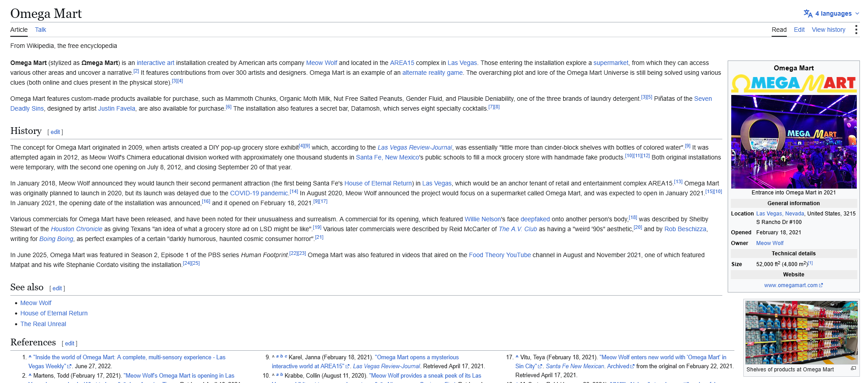Open the View history tab
Viewport: 868px width, 383px height.
[829, 30]
